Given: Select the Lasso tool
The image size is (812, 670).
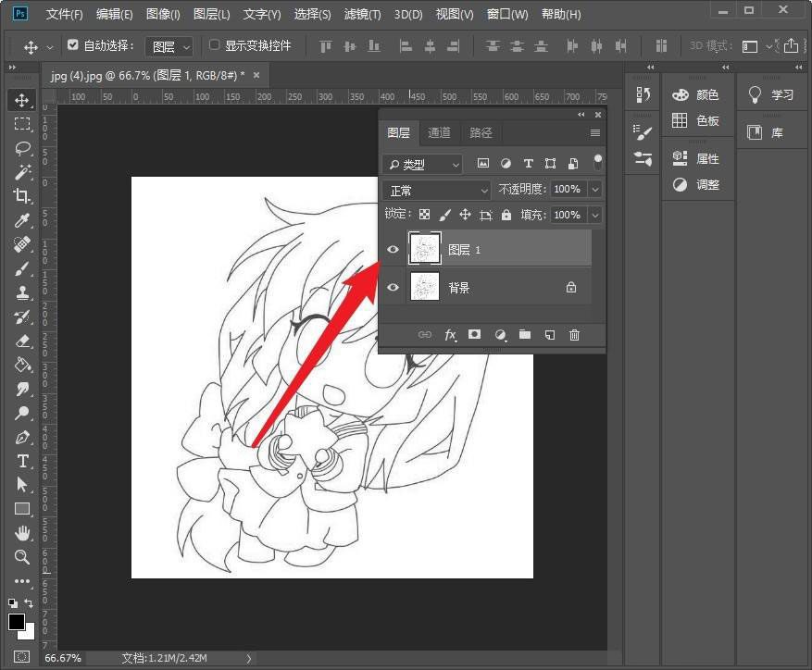Looking at the screenshot, I should (x=22, y=148).
